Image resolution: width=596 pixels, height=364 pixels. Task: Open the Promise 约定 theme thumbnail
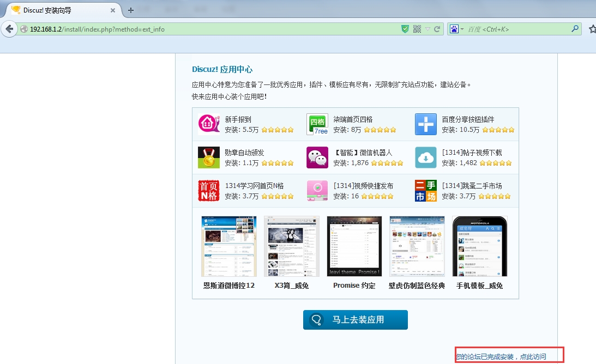pos(354,246)
